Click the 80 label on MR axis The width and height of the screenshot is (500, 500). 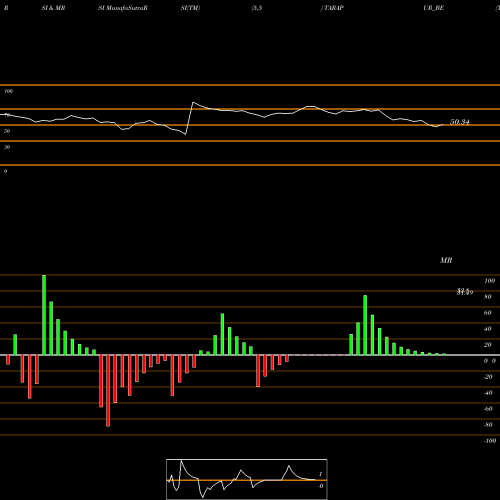pos(488,297)
